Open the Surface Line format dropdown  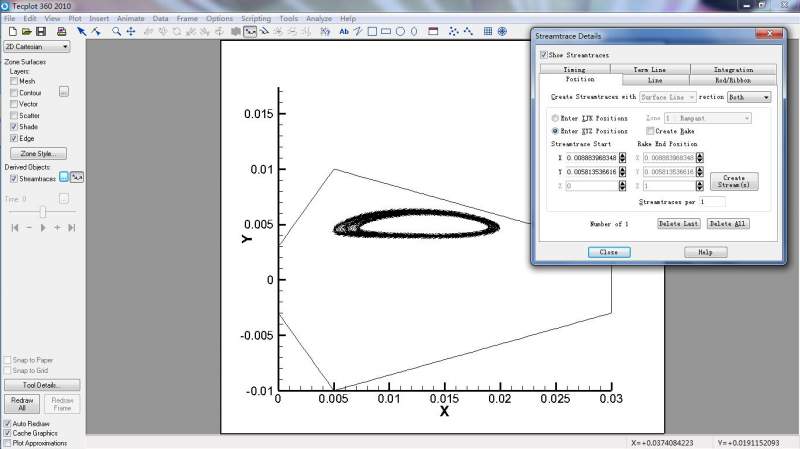click(667, 97)
